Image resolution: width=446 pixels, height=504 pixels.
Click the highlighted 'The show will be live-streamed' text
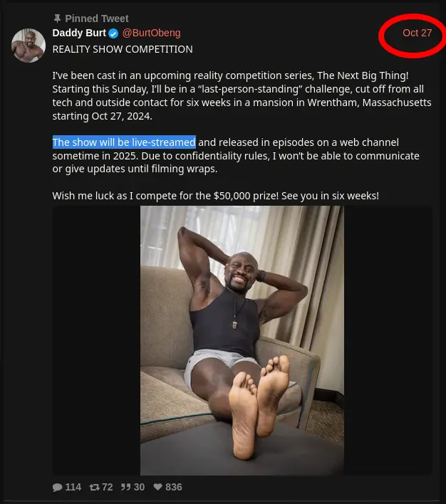tap(124, 142)
